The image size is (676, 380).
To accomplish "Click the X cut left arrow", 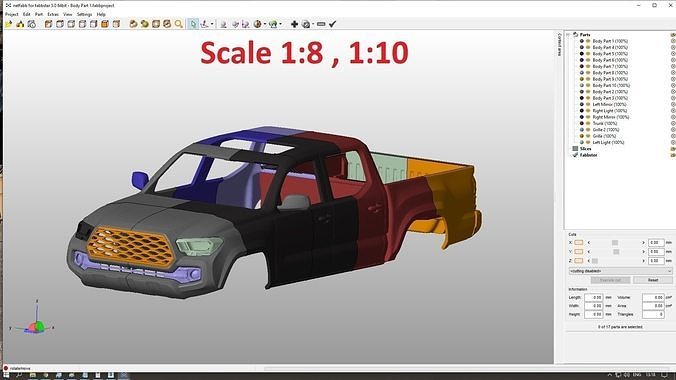I will 588,243.
